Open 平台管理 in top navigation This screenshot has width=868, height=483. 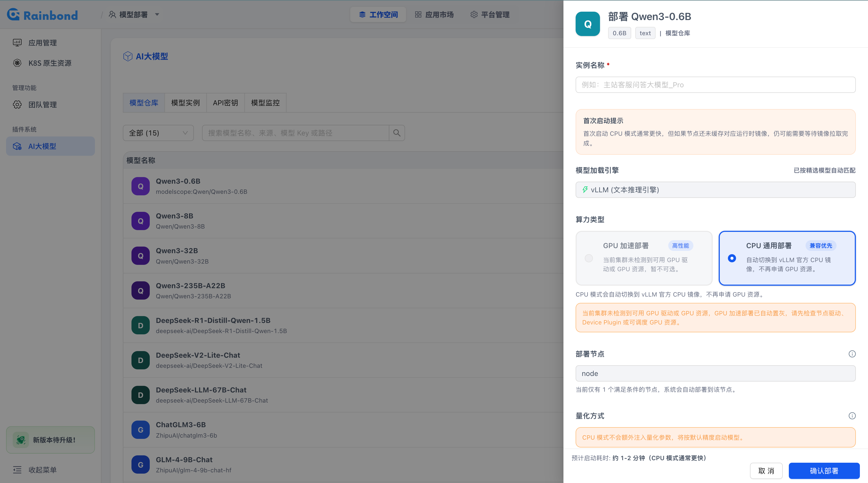pos(490,14)
